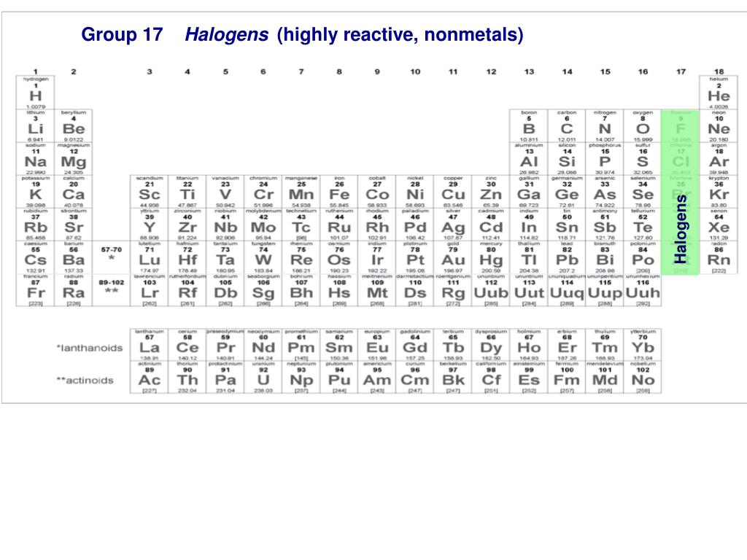
Task: Select the tin cell "Sn"
Action: (567, 225)
